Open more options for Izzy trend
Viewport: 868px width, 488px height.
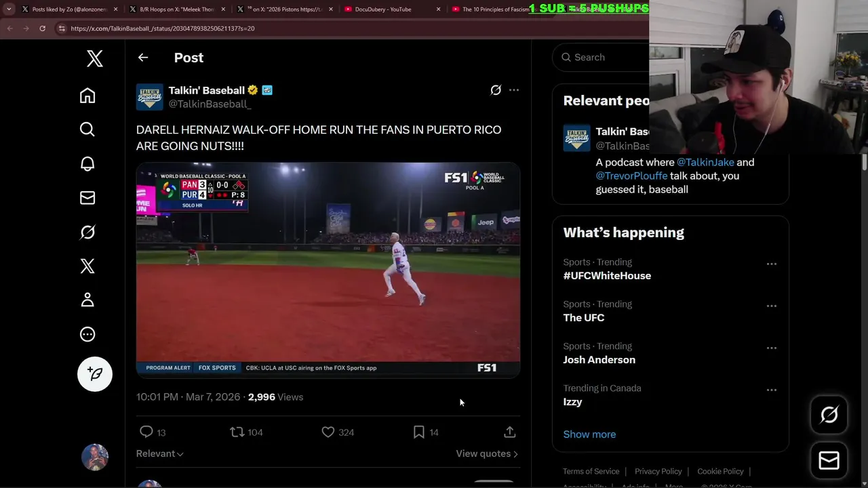(772, 390)
